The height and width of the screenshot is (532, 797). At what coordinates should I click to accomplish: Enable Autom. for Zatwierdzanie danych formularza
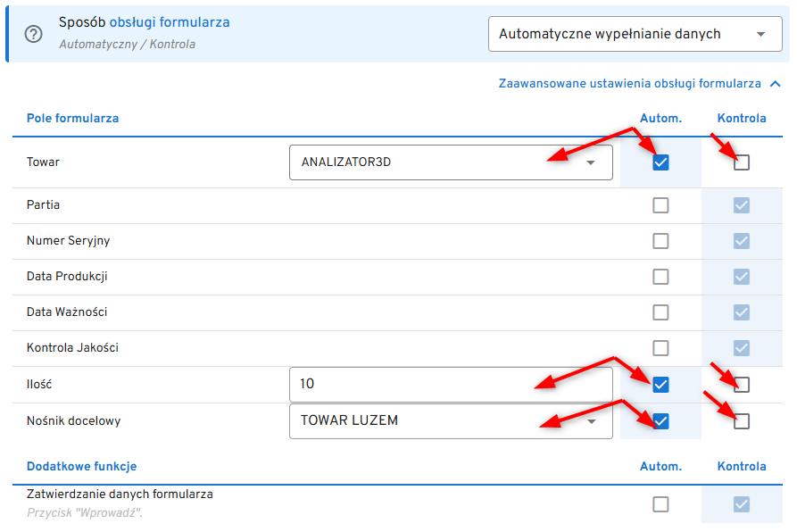pyautogui.click(x=660, y=504)
